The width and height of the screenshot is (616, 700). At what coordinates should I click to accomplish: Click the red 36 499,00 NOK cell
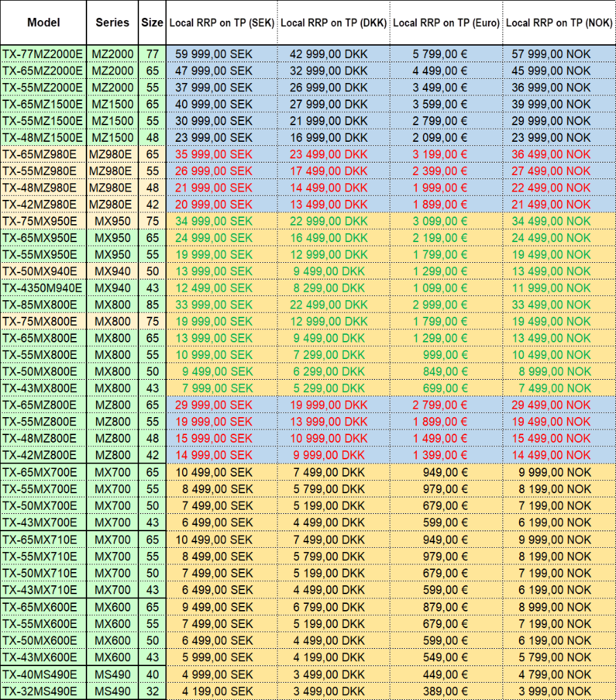point(559,154)
